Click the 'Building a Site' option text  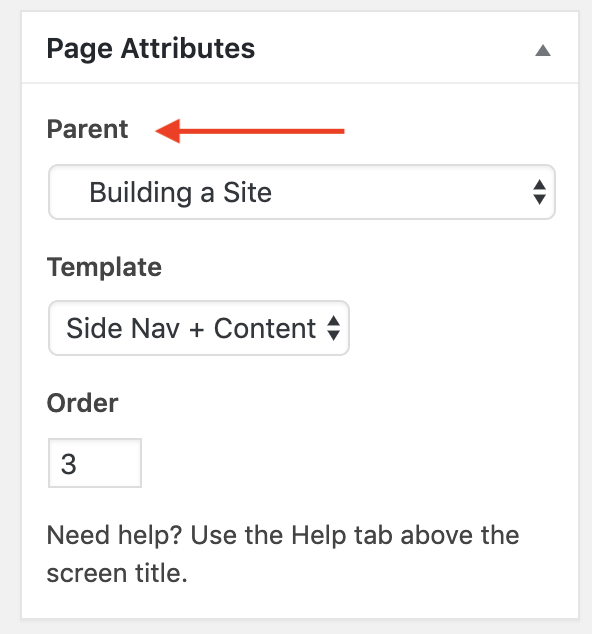click(x=180, y=192)
